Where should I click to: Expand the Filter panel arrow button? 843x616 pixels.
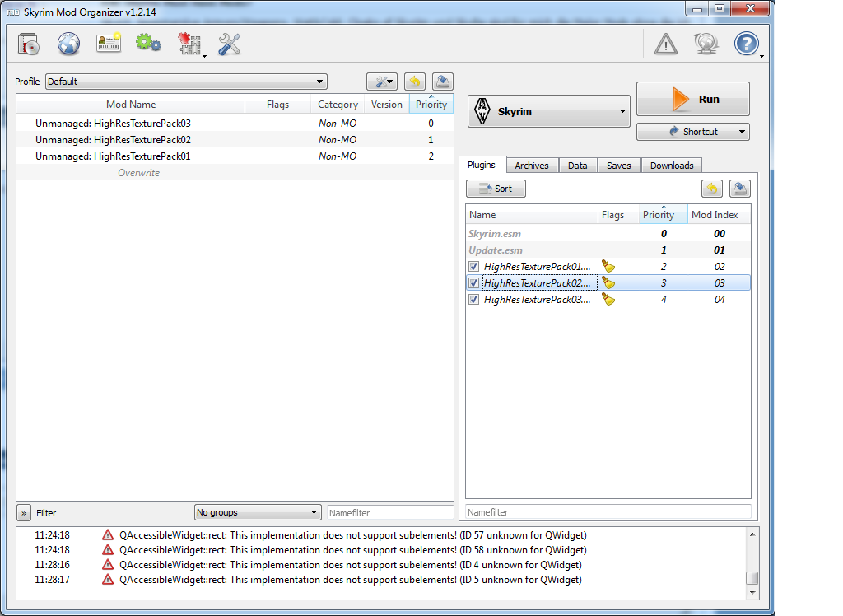point(24,513)
